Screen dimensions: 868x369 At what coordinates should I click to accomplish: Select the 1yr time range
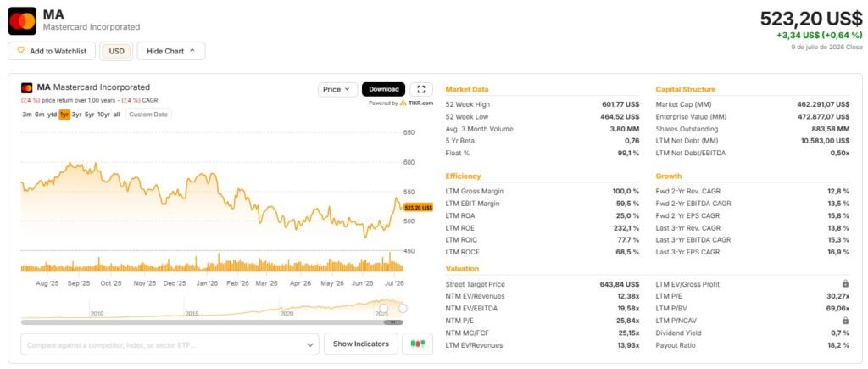tap(64, 115)
